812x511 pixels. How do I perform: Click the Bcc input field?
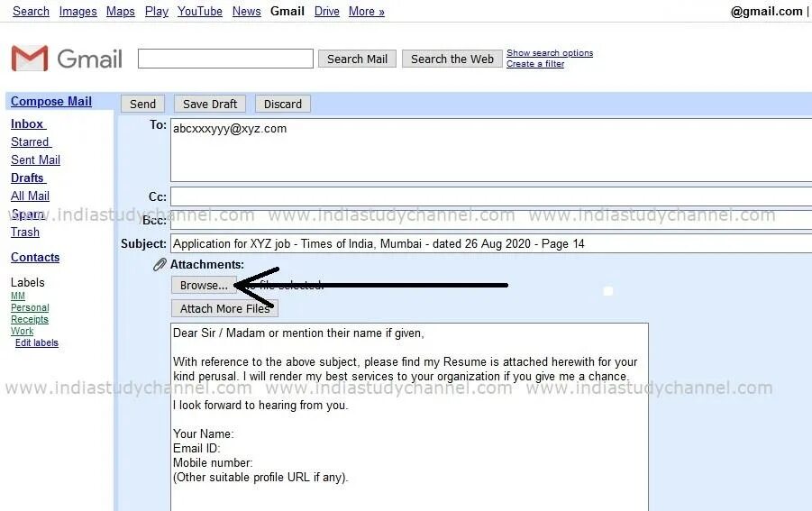(491, 220)
